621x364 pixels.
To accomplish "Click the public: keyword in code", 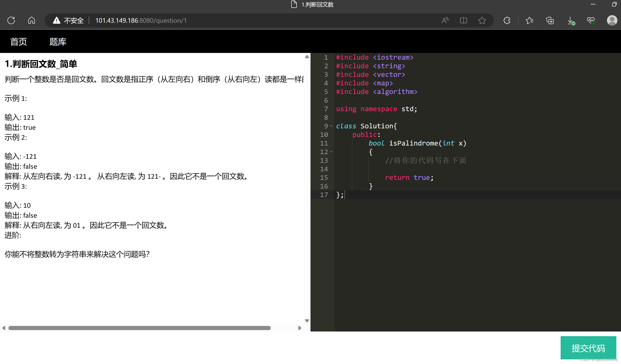I will (x=366, y=135).
